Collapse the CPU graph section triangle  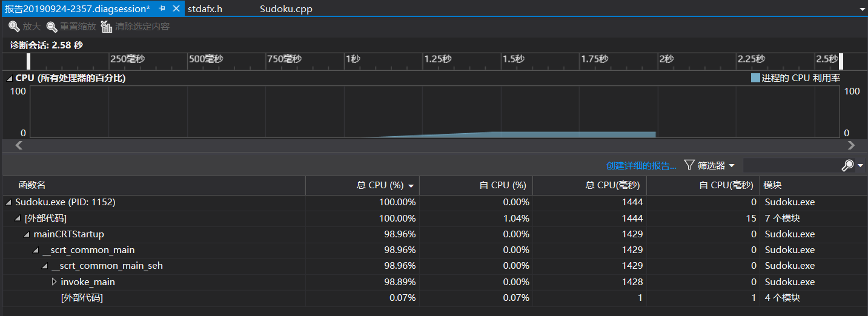tap(10, 78)
